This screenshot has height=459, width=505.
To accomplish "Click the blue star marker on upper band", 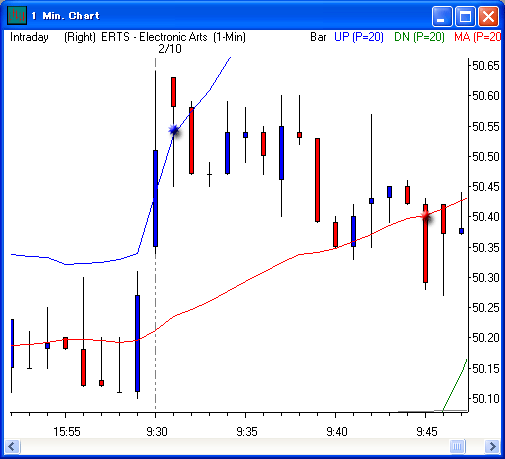I will click(x=174, y=130).
